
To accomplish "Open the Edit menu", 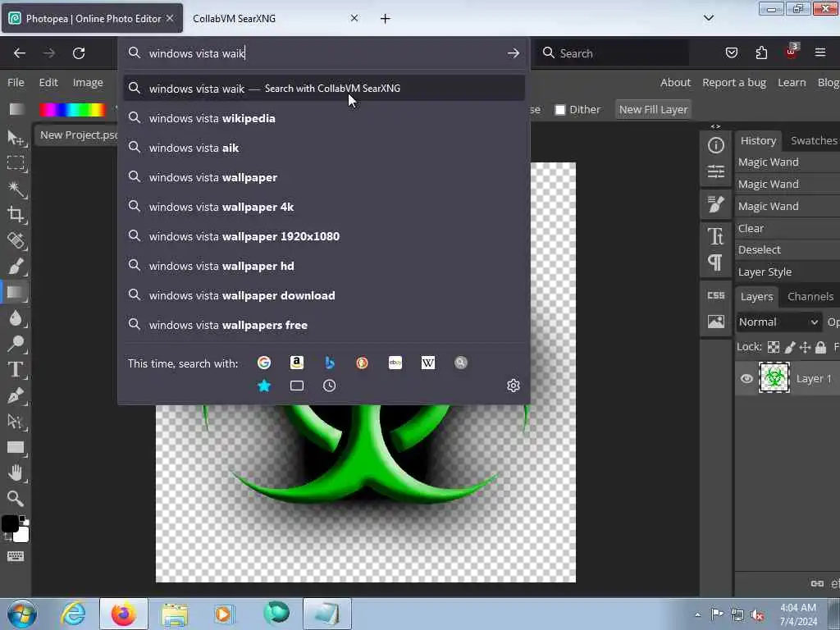I will [48, 83].
